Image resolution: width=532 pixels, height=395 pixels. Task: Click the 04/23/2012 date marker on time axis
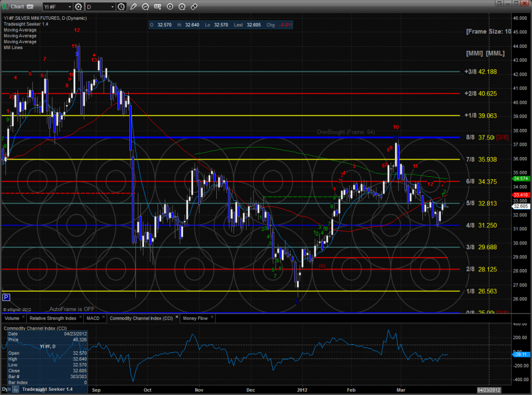pyautogui.click(x=490, y=390)
